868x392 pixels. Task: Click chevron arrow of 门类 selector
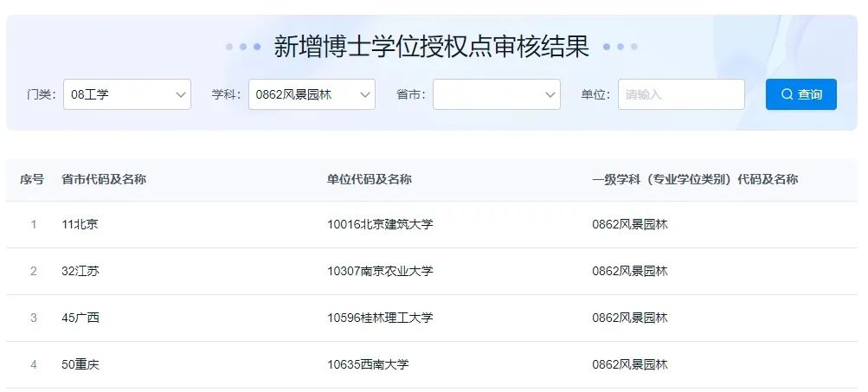point(181,94)
